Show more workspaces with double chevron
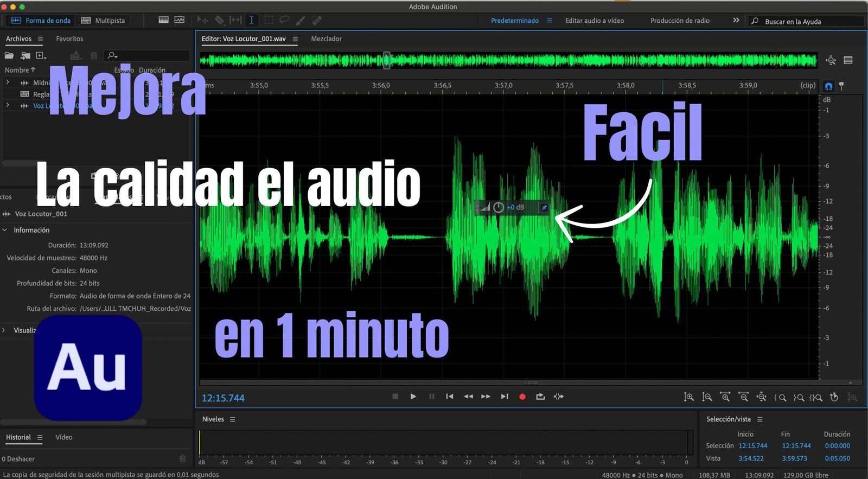 click(x=736, y=21)
